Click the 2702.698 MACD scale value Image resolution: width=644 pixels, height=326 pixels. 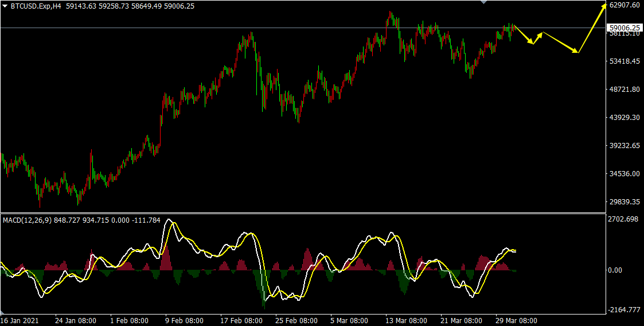point(623,220)
